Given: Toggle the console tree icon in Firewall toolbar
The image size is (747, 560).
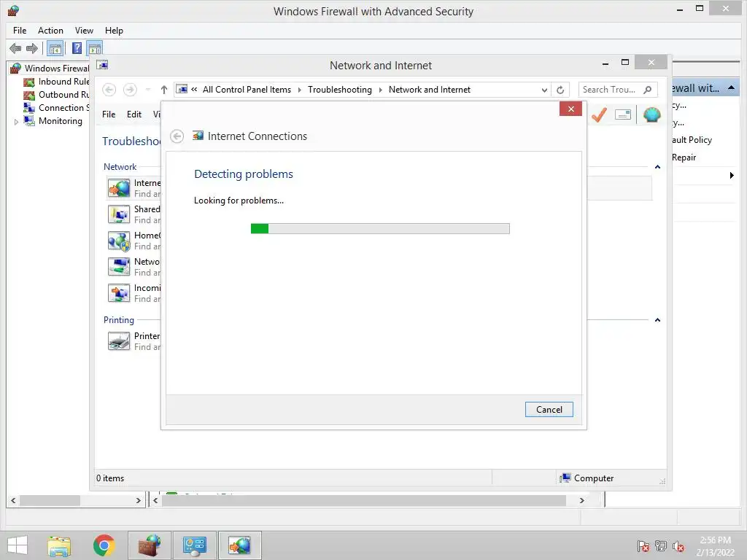Looking at the screenshot, I should tap(55, 48).
